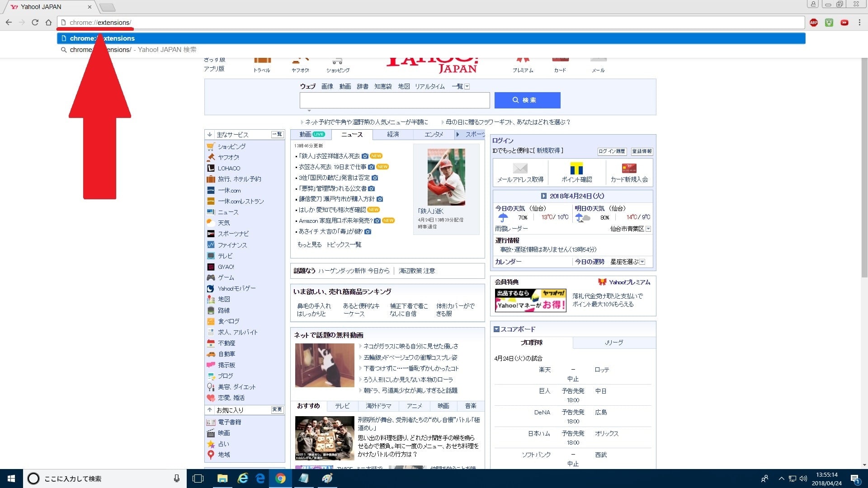Click the red YouTube-style extension icon
Image resolution: width=868 pixels, height=488 pixels.
coord(844,23)
